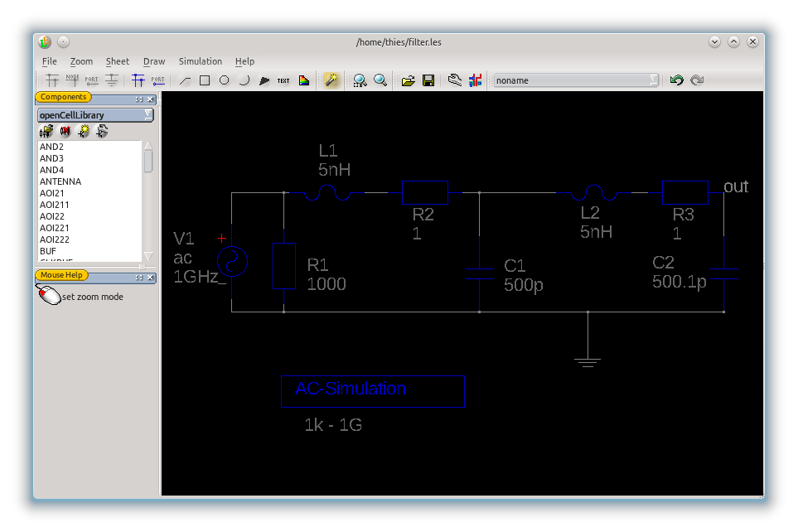
Task: Click the R1 1000 resistor symbol
Action: [x=284, y=266]
